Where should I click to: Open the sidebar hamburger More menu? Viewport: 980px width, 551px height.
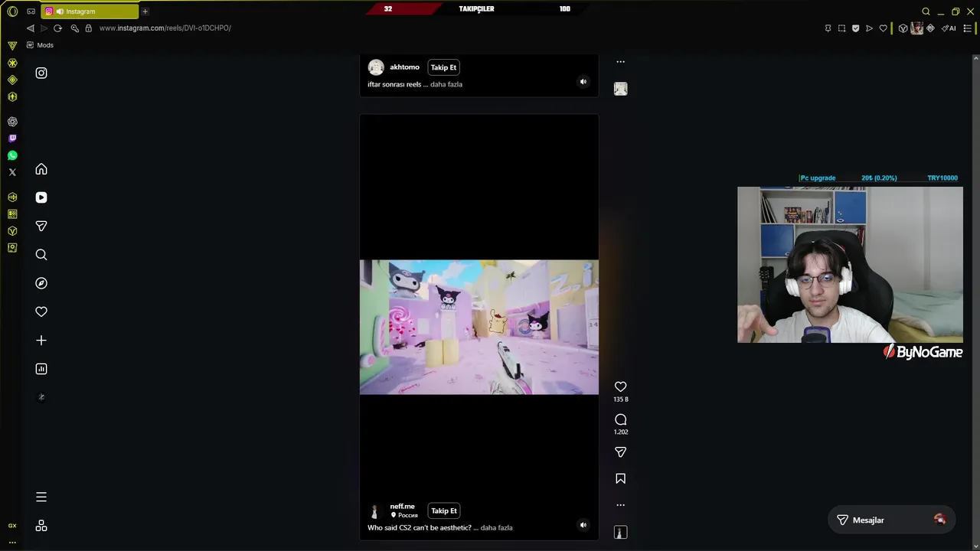point(41,497)
